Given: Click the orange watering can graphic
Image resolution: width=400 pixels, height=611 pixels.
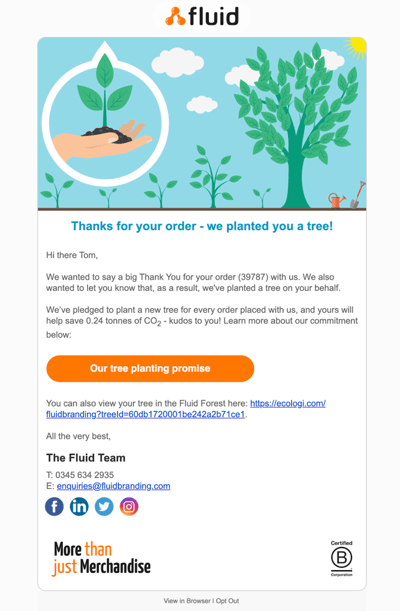Looking at the screenshot, I should point(336,200).
